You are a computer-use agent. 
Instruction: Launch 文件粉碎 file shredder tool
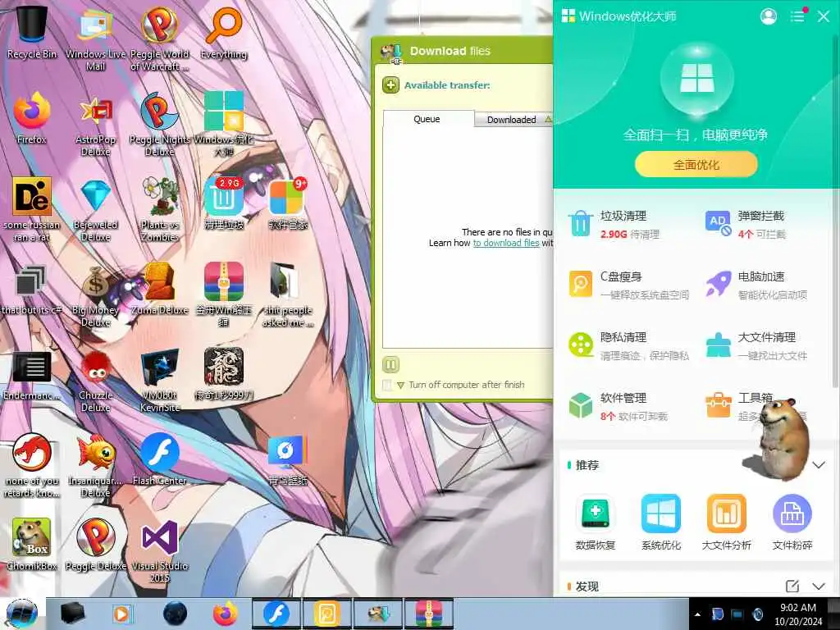tap(792, 522)
